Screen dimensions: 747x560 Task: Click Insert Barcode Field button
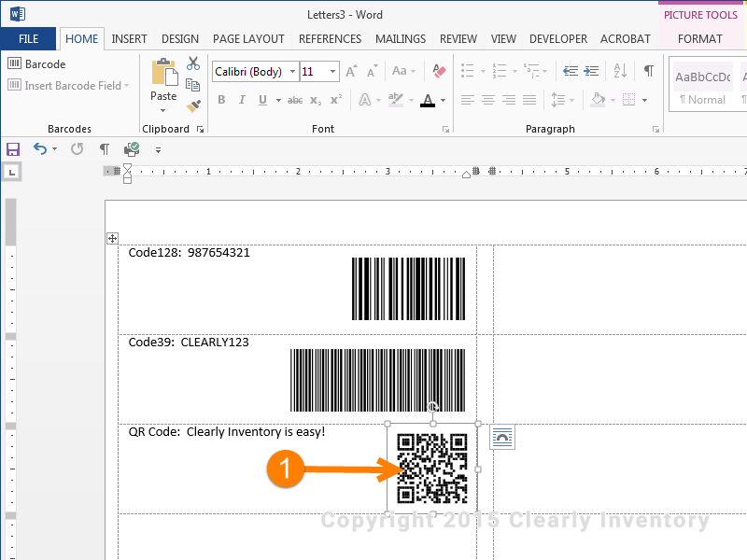[68, 86]
